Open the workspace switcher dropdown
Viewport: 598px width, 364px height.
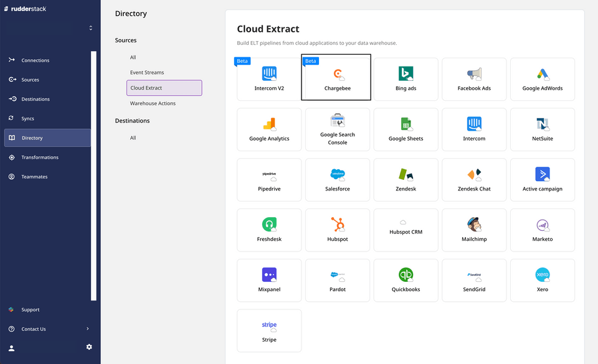(x=91, y=28)
